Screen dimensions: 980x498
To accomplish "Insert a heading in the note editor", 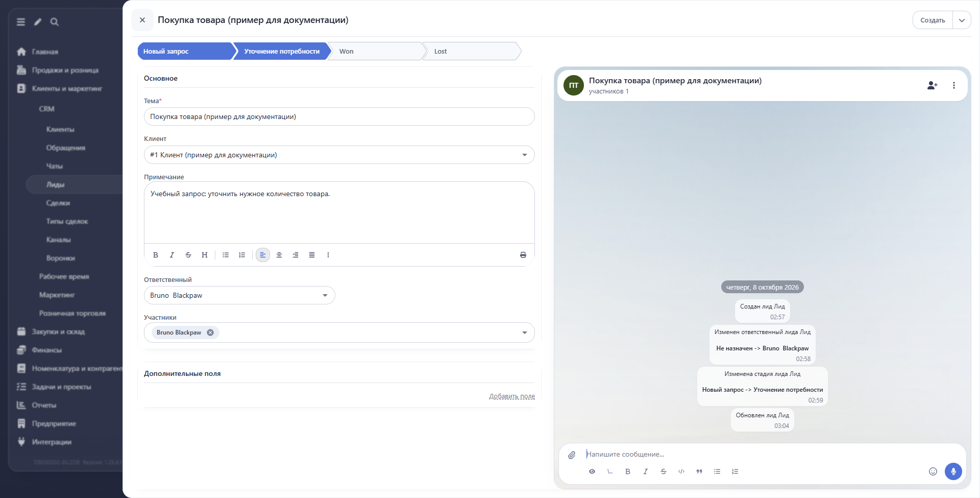I will 205,255.
